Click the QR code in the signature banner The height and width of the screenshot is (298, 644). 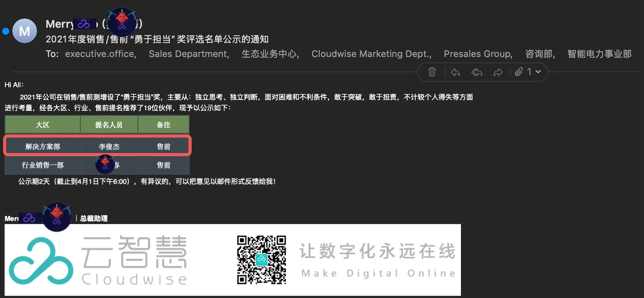tap(262, 260)
